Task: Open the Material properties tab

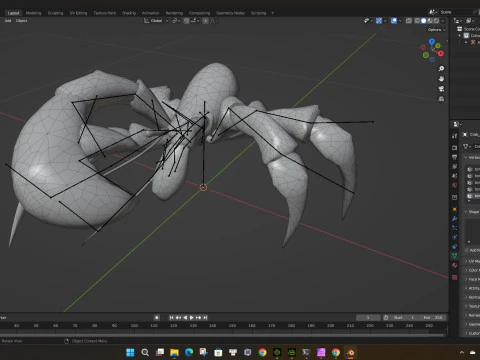Action: pos(455,265)
